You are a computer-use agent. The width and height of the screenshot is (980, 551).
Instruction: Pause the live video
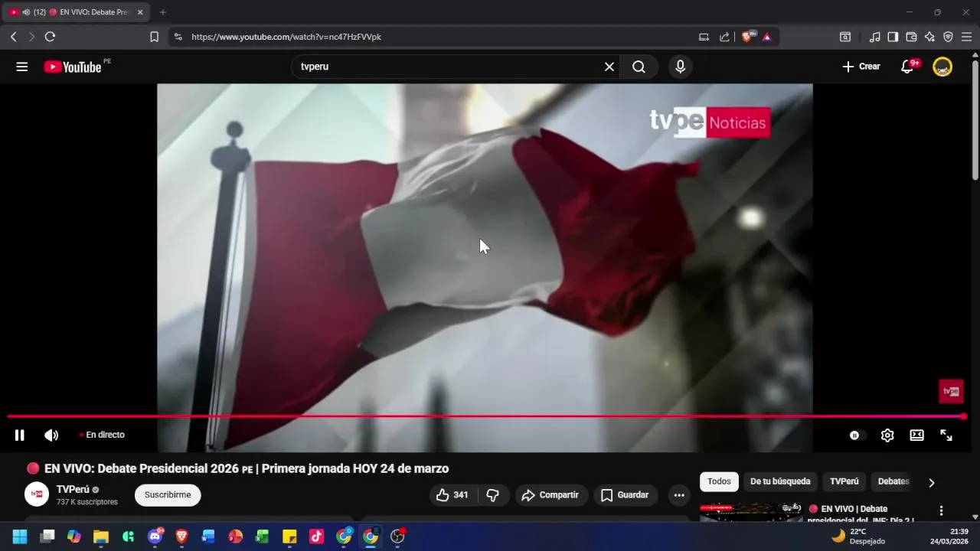[20, 435]
